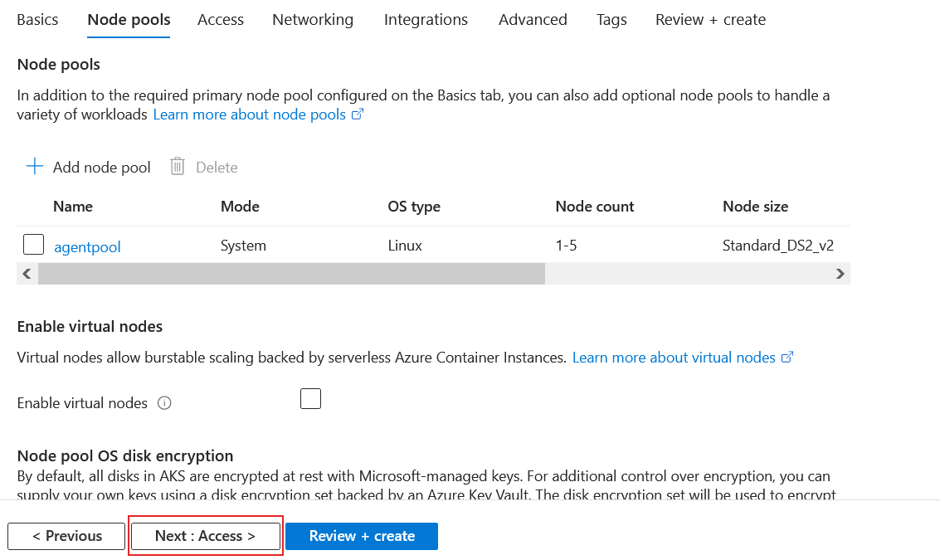Select the Review + create tab

710,19
